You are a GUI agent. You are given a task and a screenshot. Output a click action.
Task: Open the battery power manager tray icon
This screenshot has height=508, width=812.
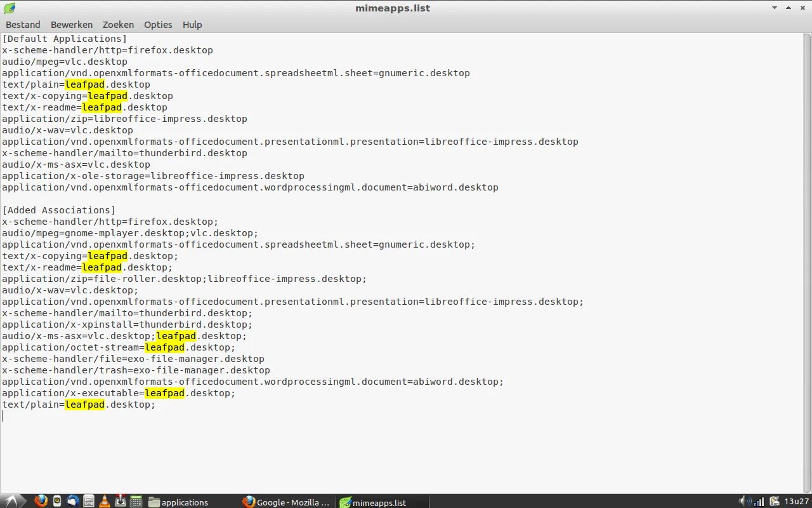[x=775, y=501]
